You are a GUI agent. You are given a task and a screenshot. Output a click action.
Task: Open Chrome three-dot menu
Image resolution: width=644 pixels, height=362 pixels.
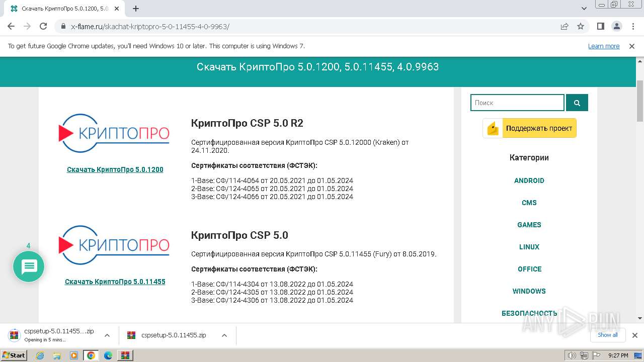(x=633, y=26)
